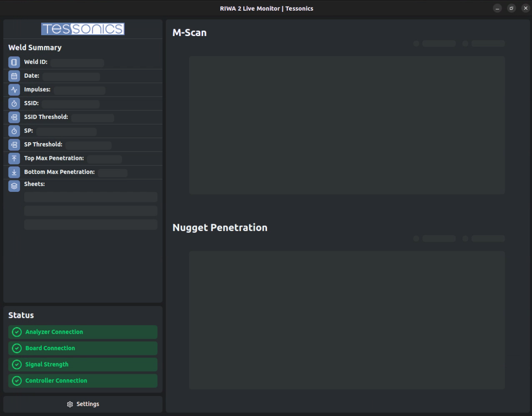Click the SP stopwatch icon
Image resolution: width=532 pixels, height=416 pixels.
click(14, 131)
